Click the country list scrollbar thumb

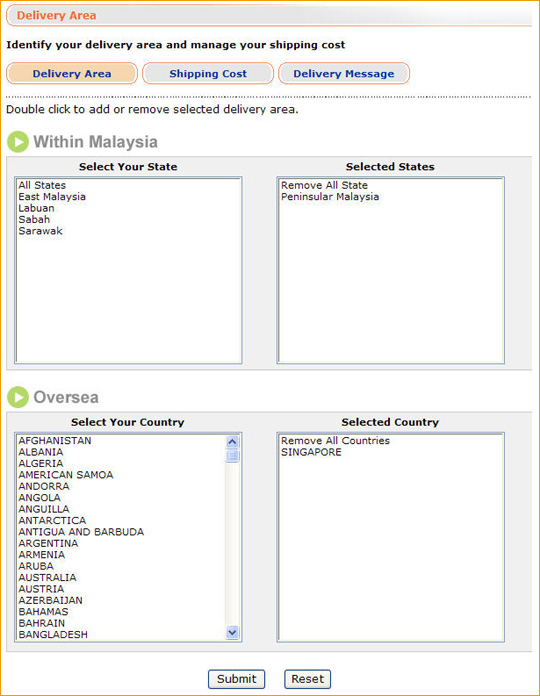(x=232, y=456)
